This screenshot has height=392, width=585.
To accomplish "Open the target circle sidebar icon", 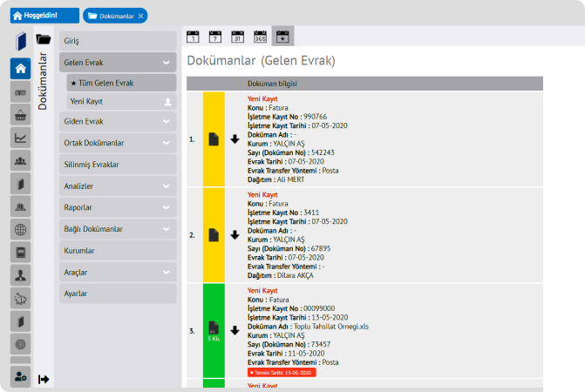I will click(x=21, y=344).
